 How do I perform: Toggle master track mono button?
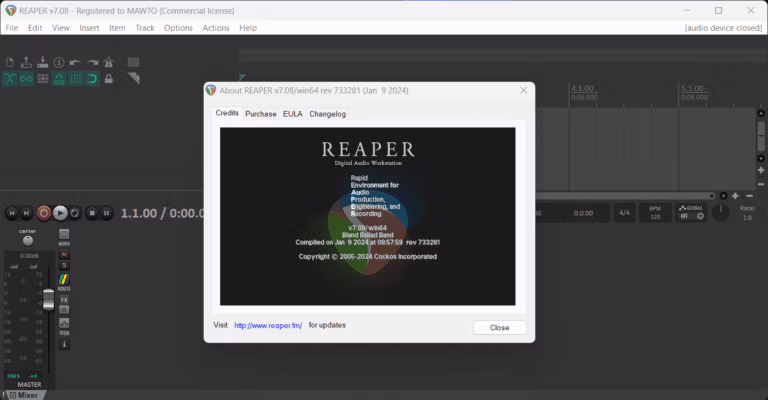(64, 235)
